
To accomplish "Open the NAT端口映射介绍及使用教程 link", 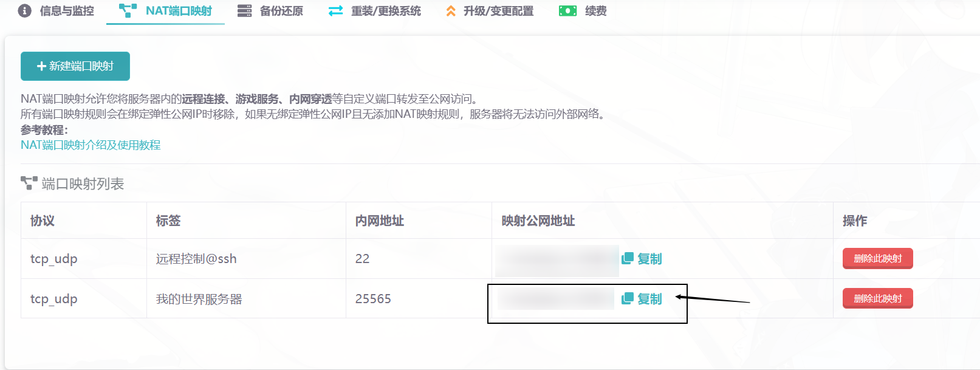I will pos(91,145).
